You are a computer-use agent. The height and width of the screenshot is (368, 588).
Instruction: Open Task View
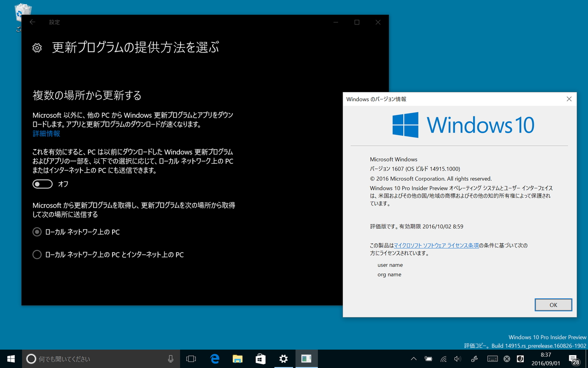191,359
